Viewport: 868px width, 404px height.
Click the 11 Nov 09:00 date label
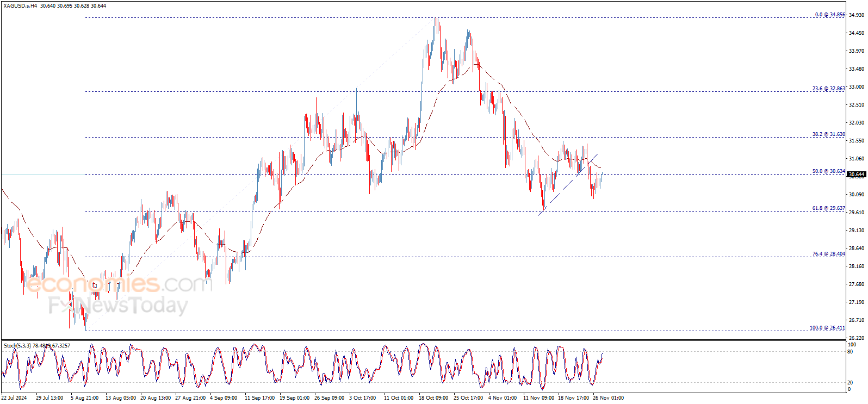coord(538,398)
